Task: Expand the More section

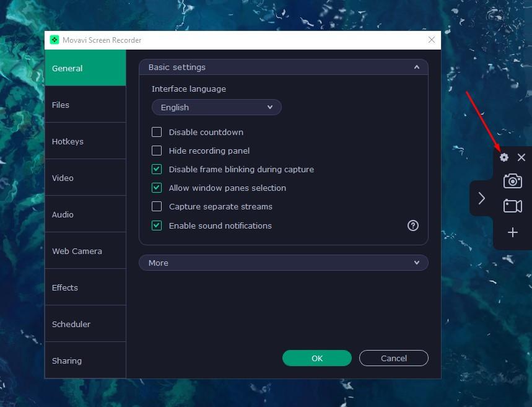Action: click(x=283, y=263)
